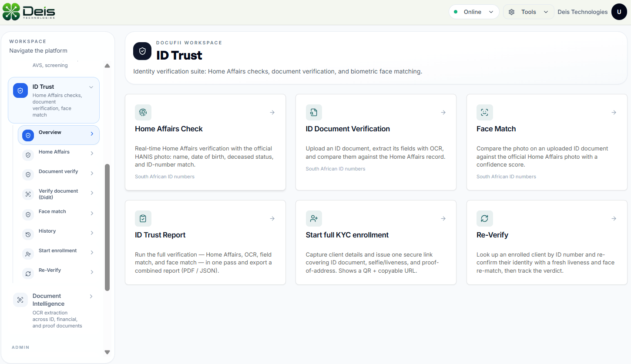Click the Overview shield icon in sidebar

pos(28,135)
